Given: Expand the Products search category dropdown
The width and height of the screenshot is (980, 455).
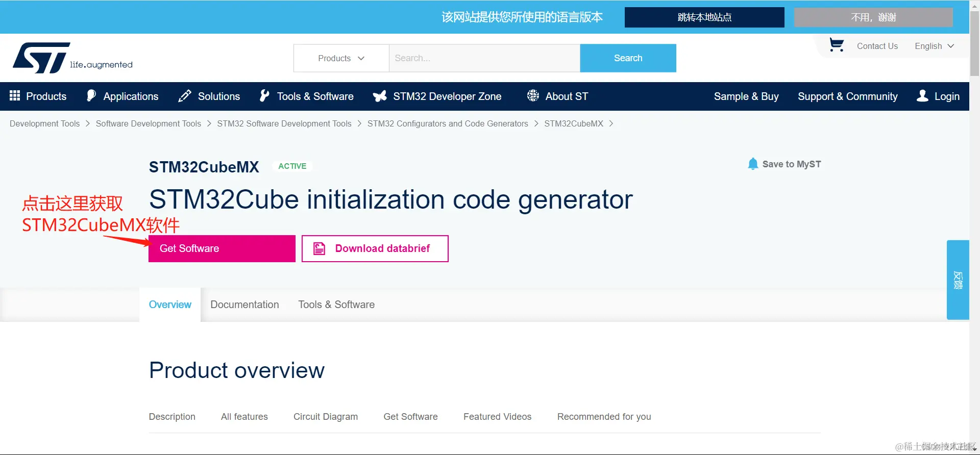Looking at the screenshot, I should pos(341,58).
